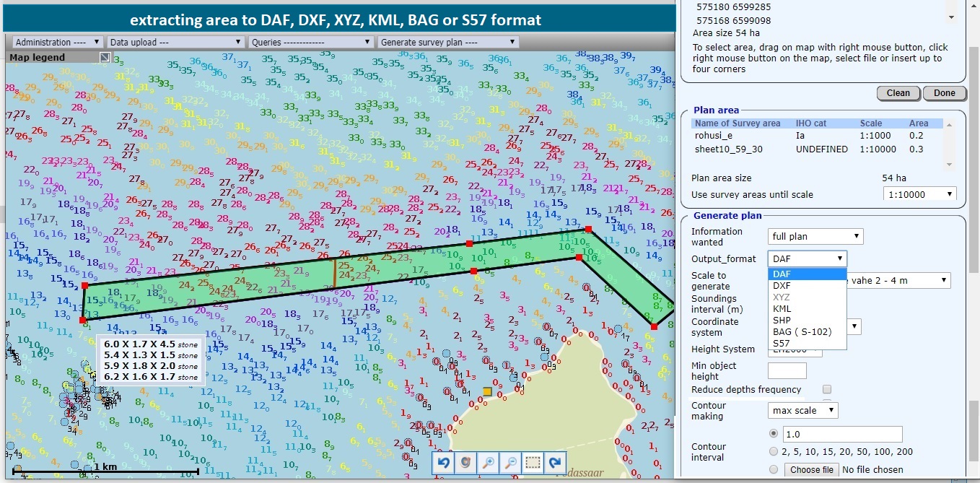Activate the dashed rectangle selection tool

(533, 463)
